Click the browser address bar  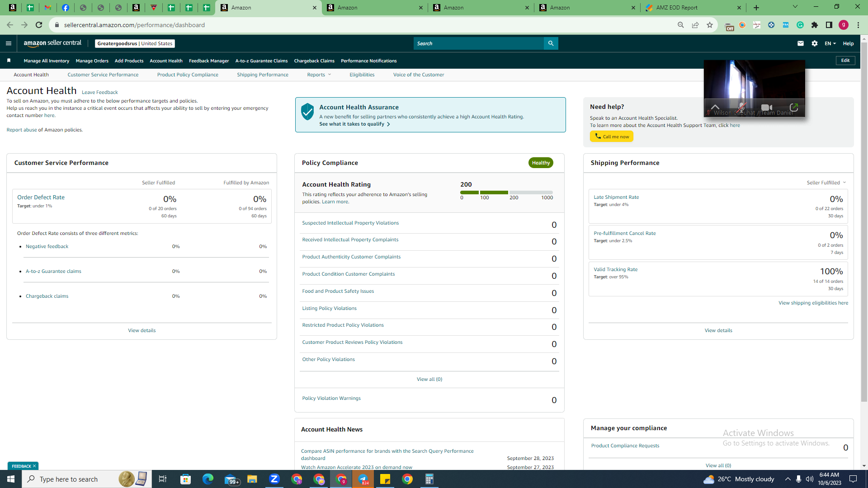(362, 25)
